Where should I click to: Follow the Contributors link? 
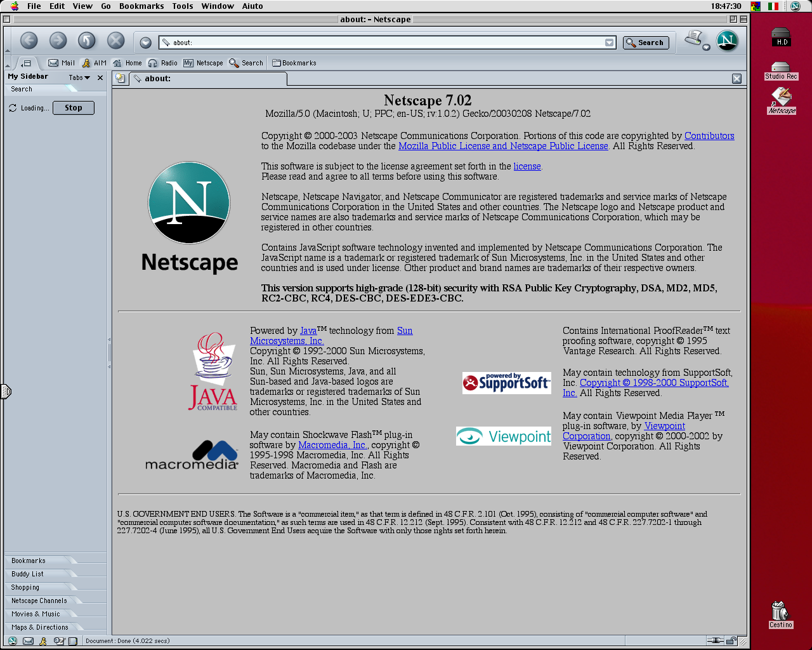[x=709, y=136]
